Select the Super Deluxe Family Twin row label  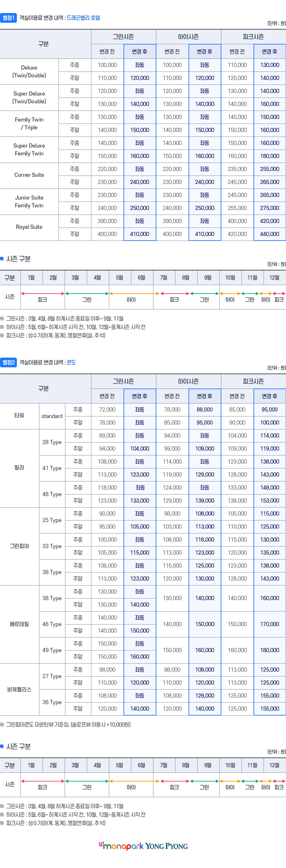point(29,149)
